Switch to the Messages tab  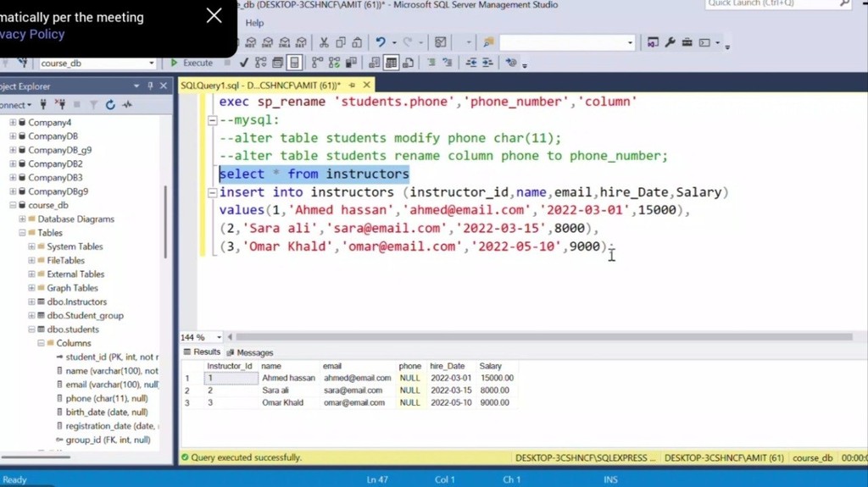(x=250, y=352)
